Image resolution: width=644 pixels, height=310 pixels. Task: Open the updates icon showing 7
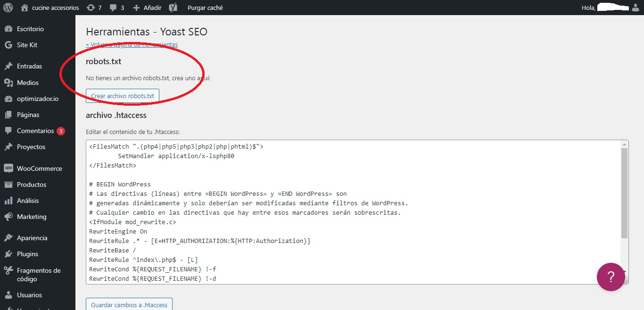pyautogui.click(x=91, y=8)
